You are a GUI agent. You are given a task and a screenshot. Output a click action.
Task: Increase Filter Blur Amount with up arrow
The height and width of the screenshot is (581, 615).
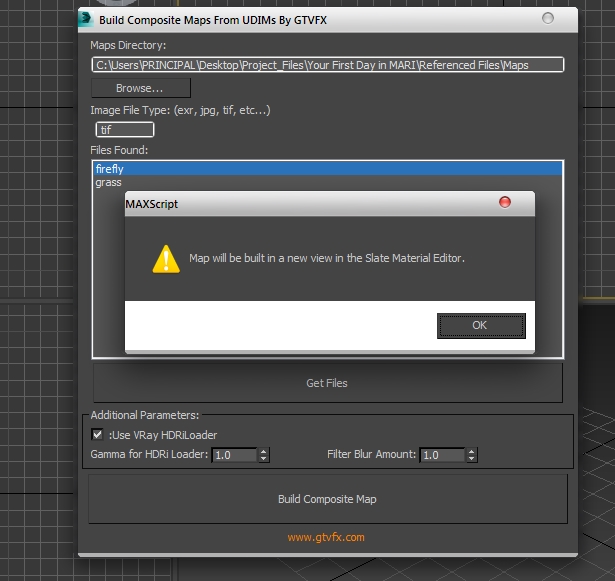[x=471, y=452]
